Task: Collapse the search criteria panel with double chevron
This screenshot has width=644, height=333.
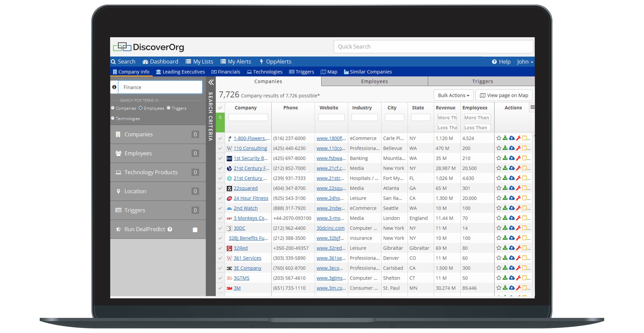Action: pos(211,82)
